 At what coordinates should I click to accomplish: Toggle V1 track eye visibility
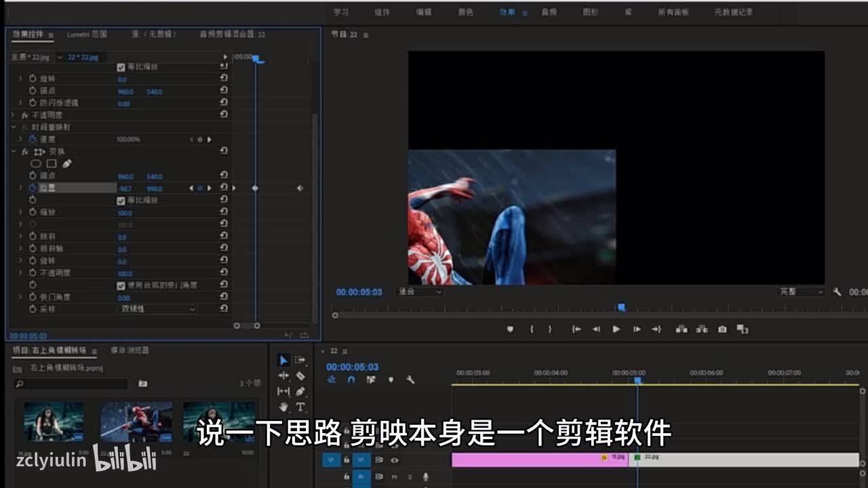pyautogui.click(x=394, y=460)
